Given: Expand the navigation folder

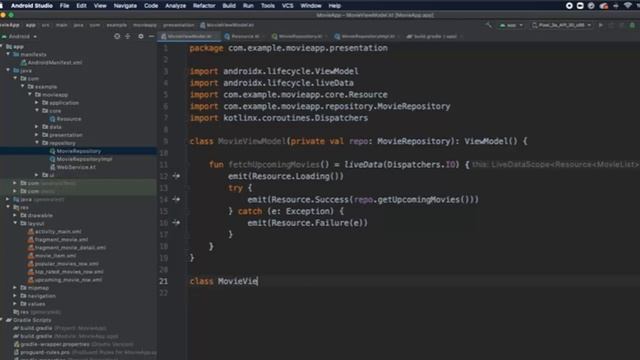Looking at the screenshot, I should pyautogui.click(x=16, y=296).
